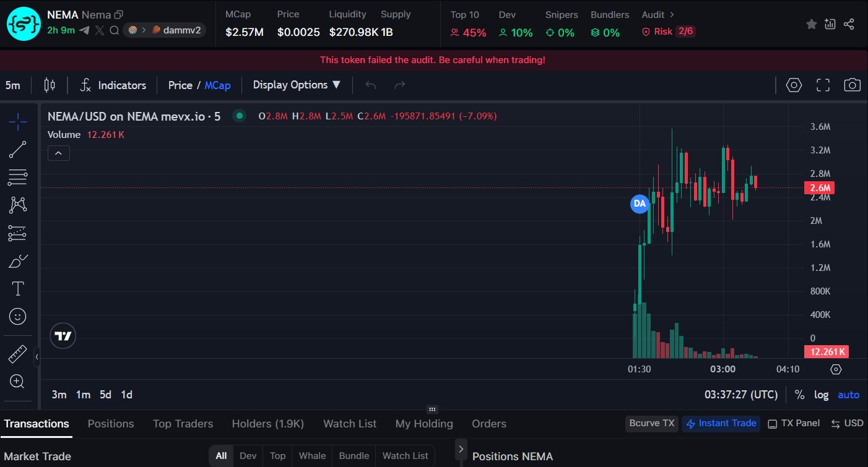Viewport: 868px width, 467px height.
Task: Open the token's X profile
Action: point(100,30)
